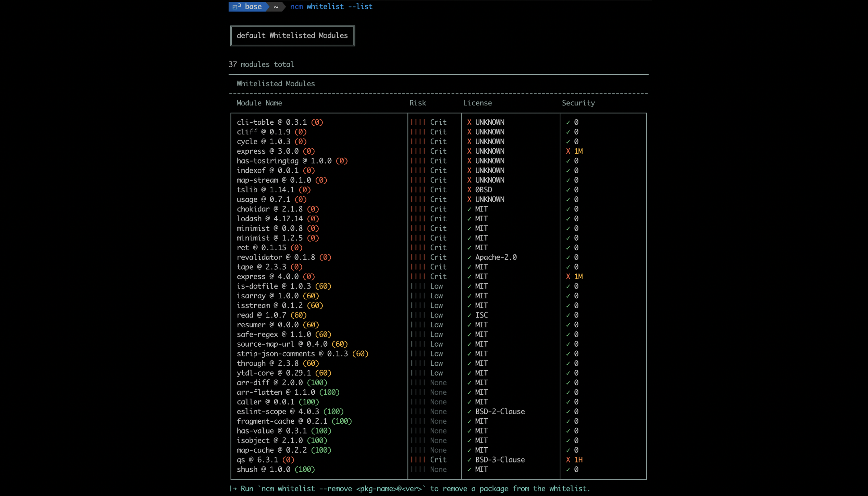Image resolution: width=868 pixels, height=496 pixels.
Task: Click the '1M' security value for express 3.0.0
Action: [579, 151]
